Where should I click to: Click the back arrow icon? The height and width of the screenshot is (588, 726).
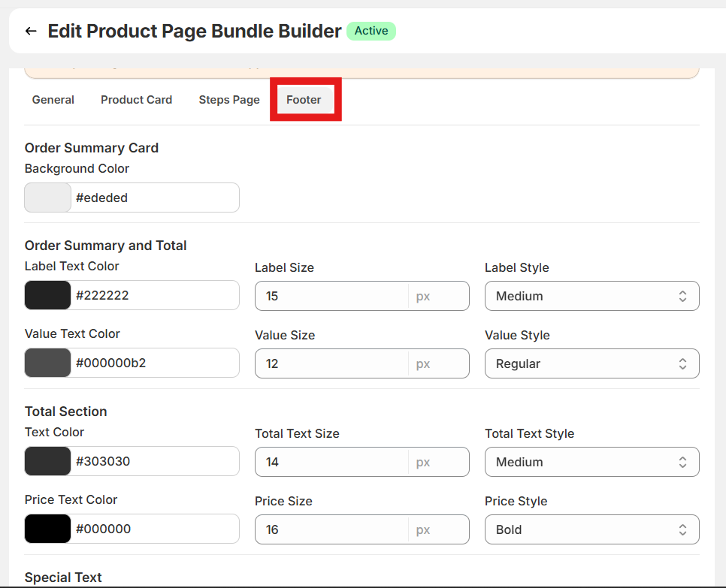(x=31, y=31)
